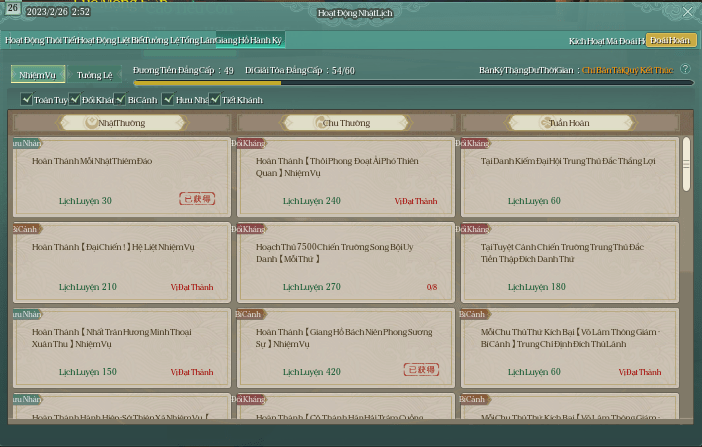Close the Hoạt Động Nhật Lịch window
702x447 pixels.
pos(686,12)
